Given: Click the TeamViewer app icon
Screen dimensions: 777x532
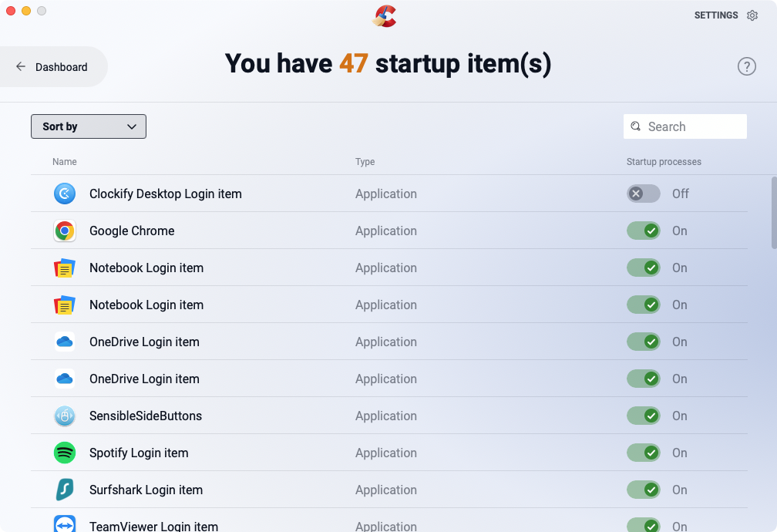Looking at the screenshot, I should point(65,524).
